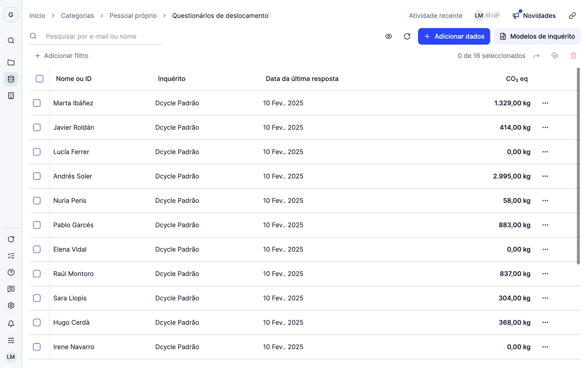
Task: Open the help question mark icon
Action: pyautogui.click(x=11, y=272)
